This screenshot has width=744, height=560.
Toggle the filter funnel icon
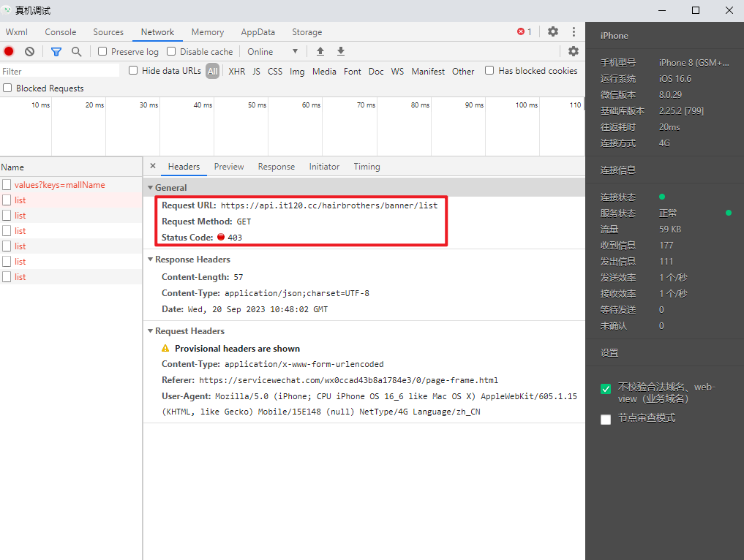pos(56,51)
